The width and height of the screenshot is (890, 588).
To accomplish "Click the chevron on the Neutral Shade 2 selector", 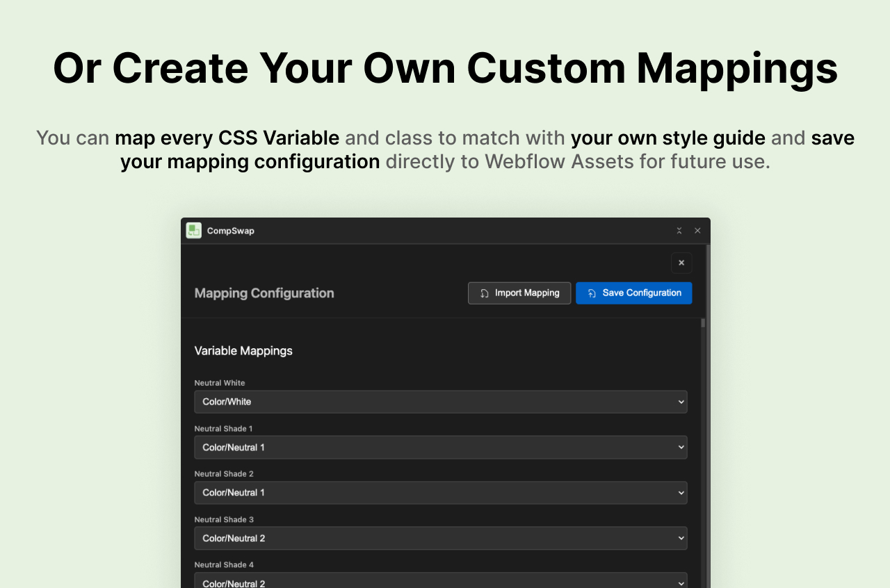I will click(x=681, y=493).
